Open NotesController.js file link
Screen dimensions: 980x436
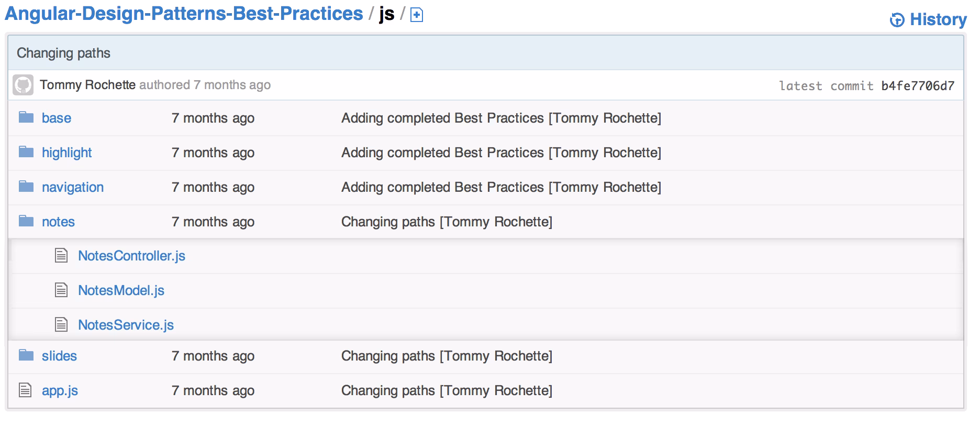point(131,256)
